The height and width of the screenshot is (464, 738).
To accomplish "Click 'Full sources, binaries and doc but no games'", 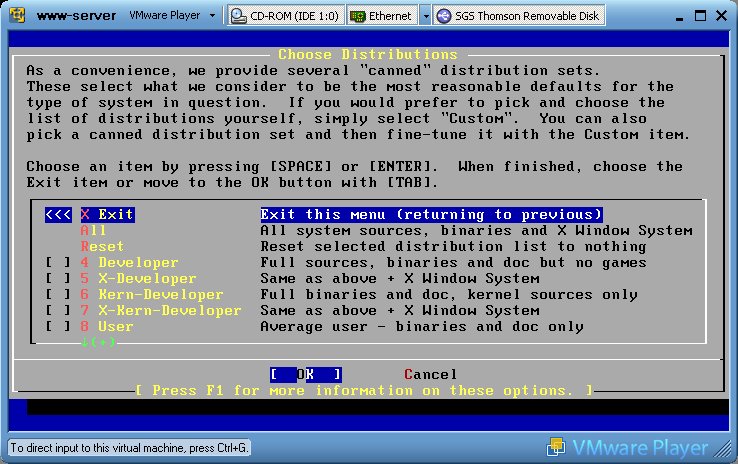I will coord(453,263).
